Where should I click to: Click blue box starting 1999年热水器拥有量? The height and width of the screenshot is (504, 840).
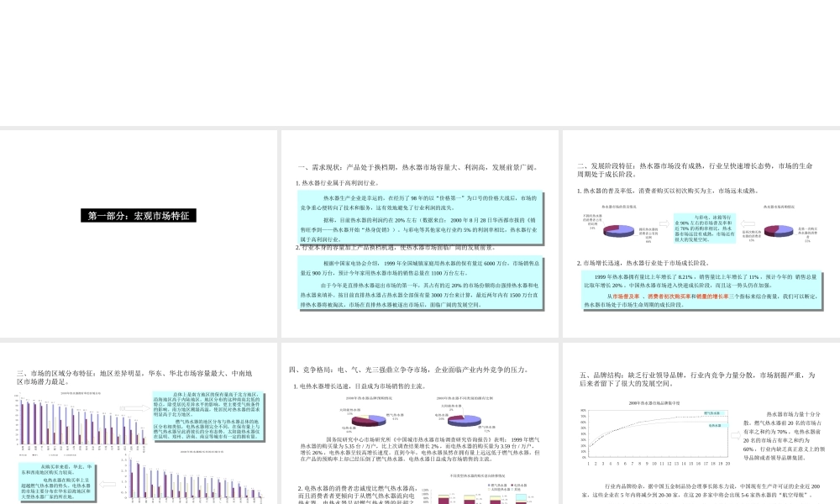pos(701,291)
